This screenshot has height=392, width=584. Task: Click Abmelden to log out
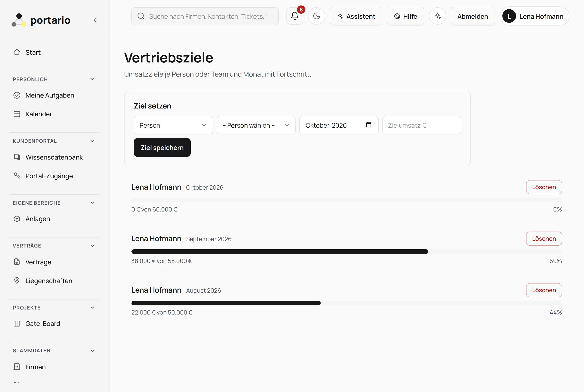pyautogui.click(x=473, y=16)
